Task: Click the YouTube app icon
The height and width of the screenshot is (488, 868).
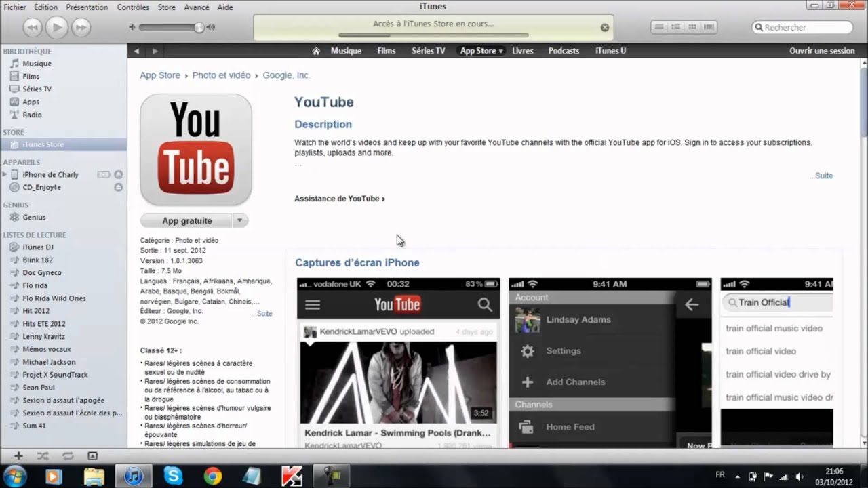Action: 196,150
